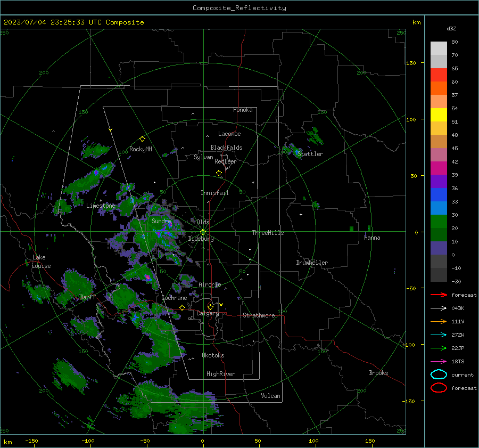Click the white 04DK arrow icon

coord(439,308)
